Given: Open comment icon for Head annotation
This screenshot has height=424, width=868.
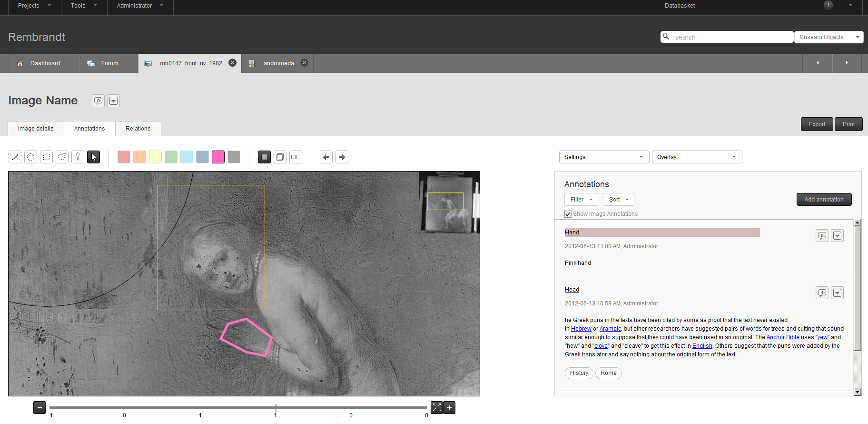Looking at the screenshot, I should pyautogui.click(x=822, y=293).
